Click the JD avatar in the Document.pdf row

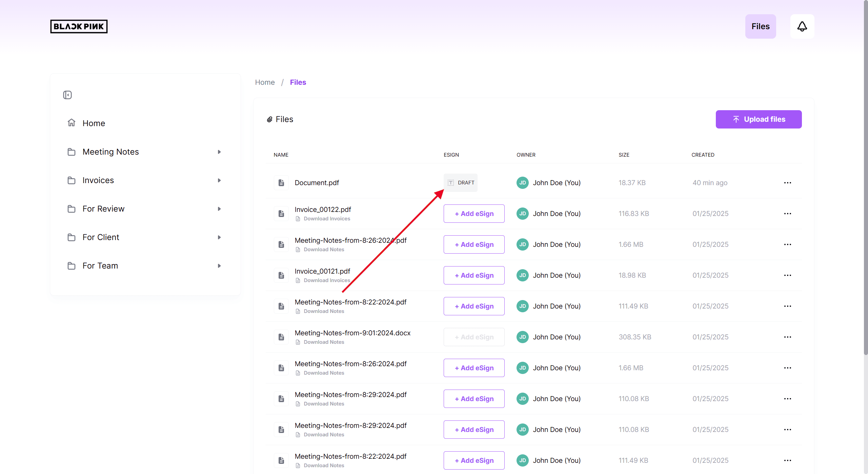(522, 183)
